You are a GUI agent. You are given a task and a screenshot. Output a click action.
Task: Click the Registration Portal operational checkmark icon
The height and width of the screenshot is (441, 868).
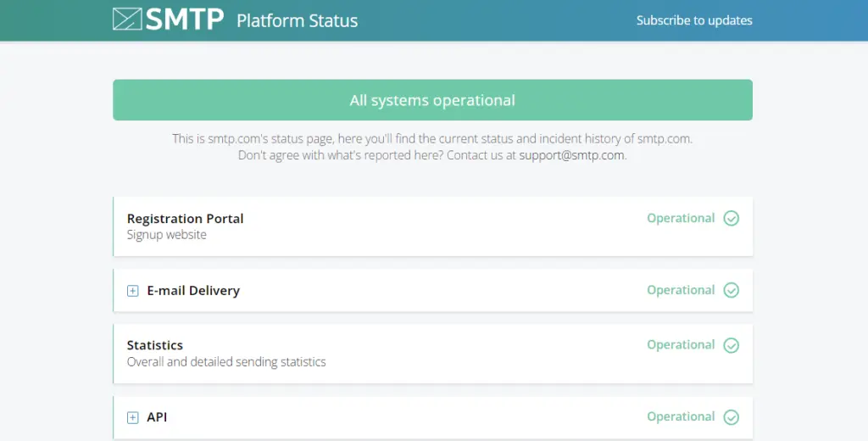(x=731, y=219)
